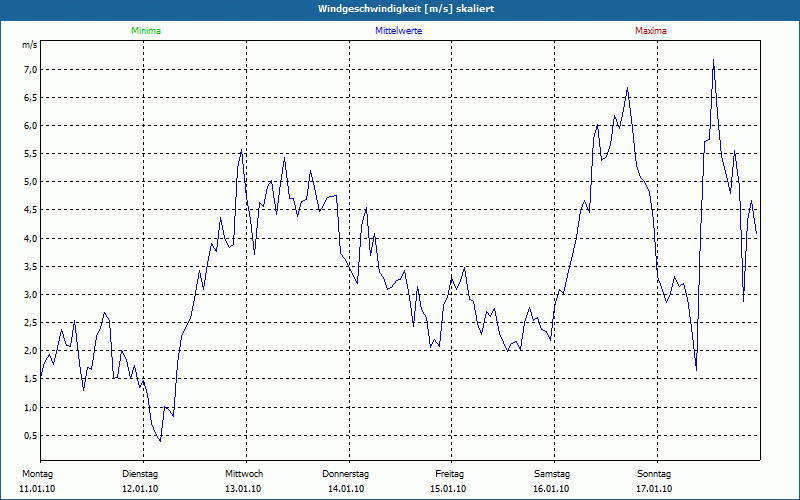Click the highest wind peak above 7,0 on Sonntag
800x500 pixels.
tap(713, 60)
